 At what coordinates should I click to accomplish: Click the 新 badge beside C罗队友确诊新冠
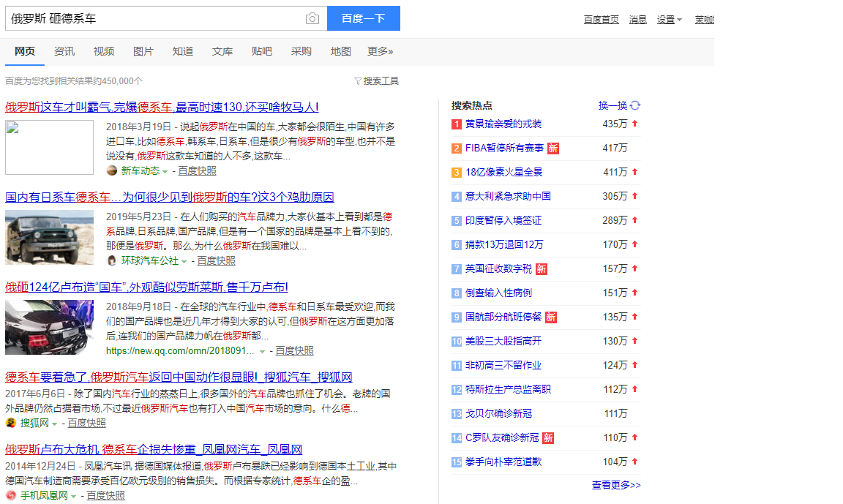click(x=548, y=438)
